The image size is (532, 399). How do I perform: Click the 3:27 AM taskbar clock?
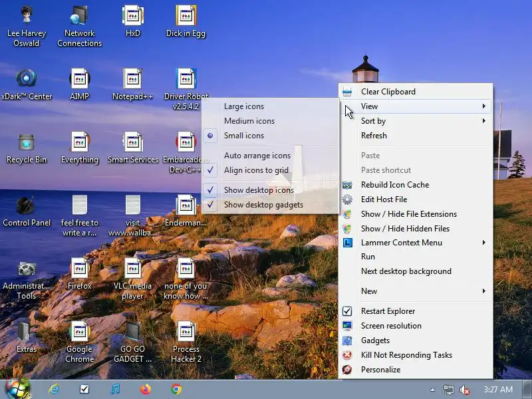click(x=497, y=390)
